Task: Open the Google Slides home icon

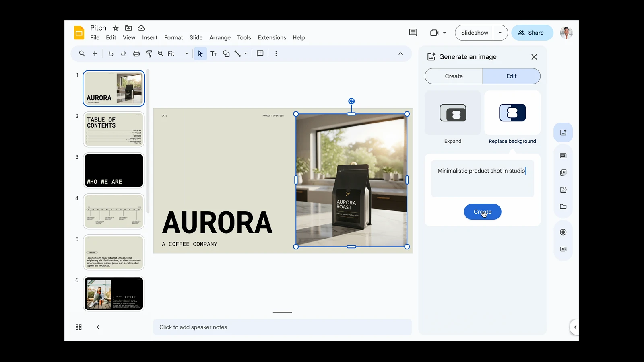Action: point(79,33)
